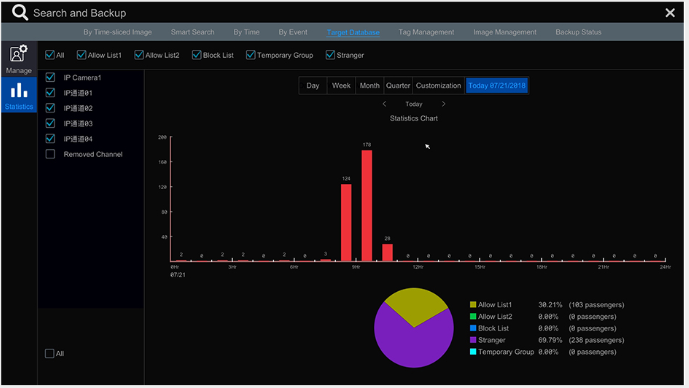Viewport: 689px width, 388px height.
Task: Uncheck the IP通道01 channel checkbox
Action: point(50,93)
